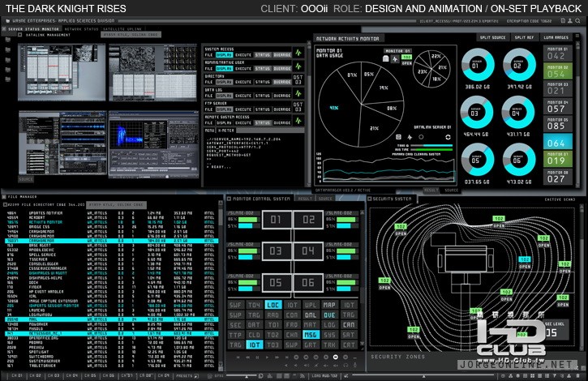Toggle Security System panel checkbox
Screen dimensions: 588x381
point(369,199)
